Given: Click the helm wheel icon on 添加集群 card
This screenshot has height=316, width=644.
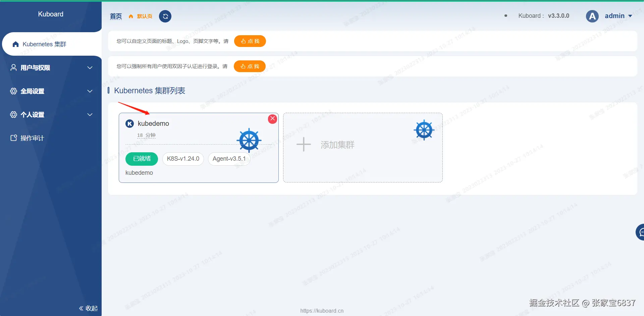Looking at the screenshot, I should pyautogui.click(x=424, y=130).
